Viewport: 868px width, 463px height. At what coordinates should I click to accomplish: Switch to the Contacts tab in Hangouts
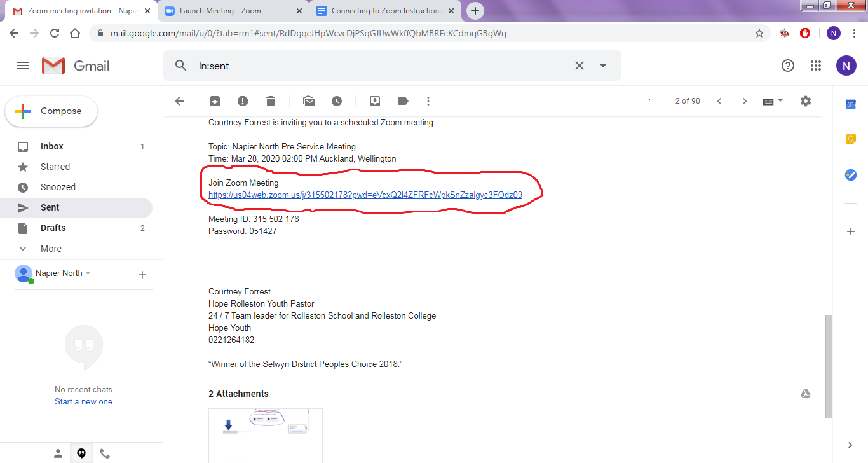(x=58, y=453)
